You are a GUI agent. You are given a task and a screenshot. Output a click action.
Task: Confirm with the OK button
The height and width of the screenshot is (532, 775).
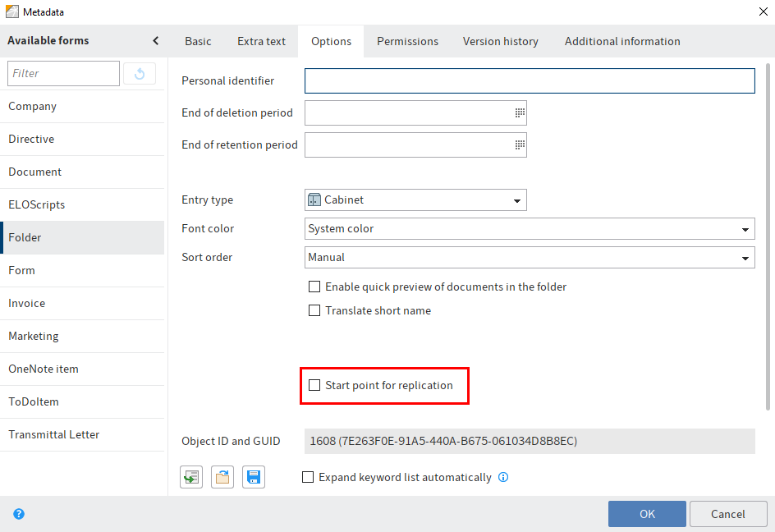647,514
